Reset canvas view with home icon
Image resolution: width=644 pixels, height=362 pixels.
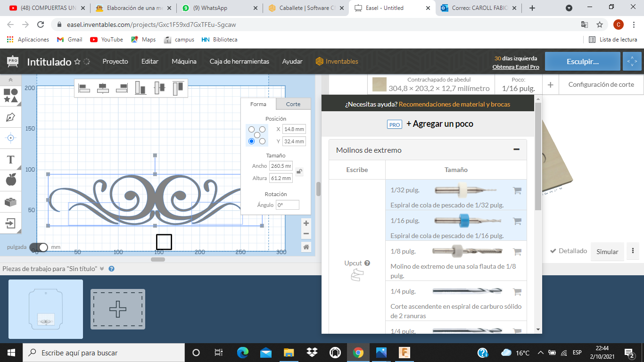coord(306,247)
